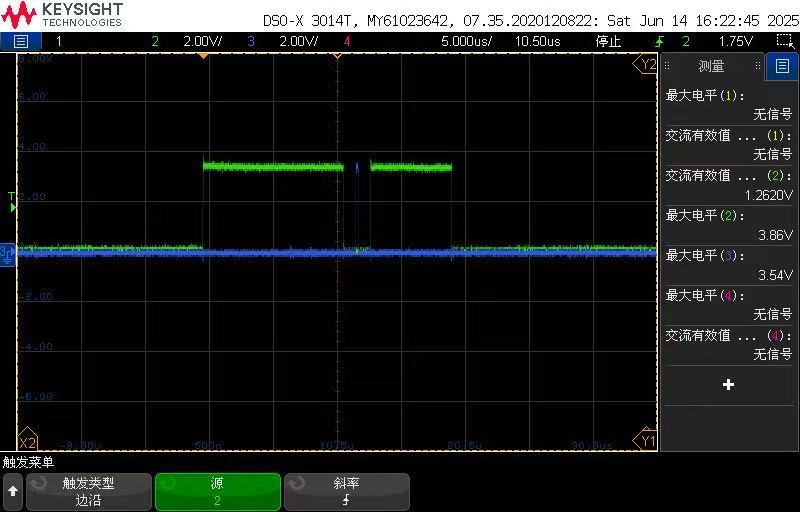Click the channel 3 ground reference marker
The height and width of the screenshot is (512, 800).
(x=7, y=253)
